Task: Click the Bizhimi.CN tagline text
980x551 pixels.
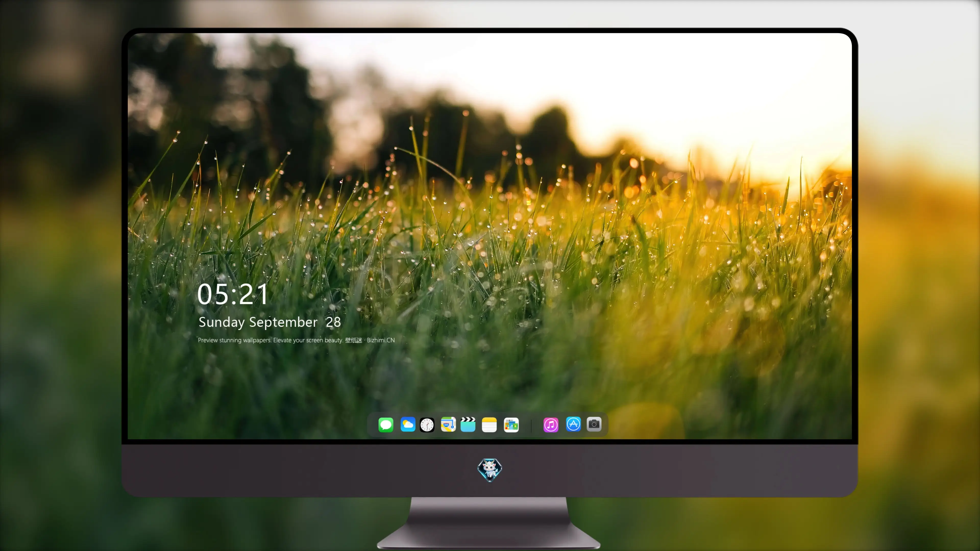Action: click(296, 340)
